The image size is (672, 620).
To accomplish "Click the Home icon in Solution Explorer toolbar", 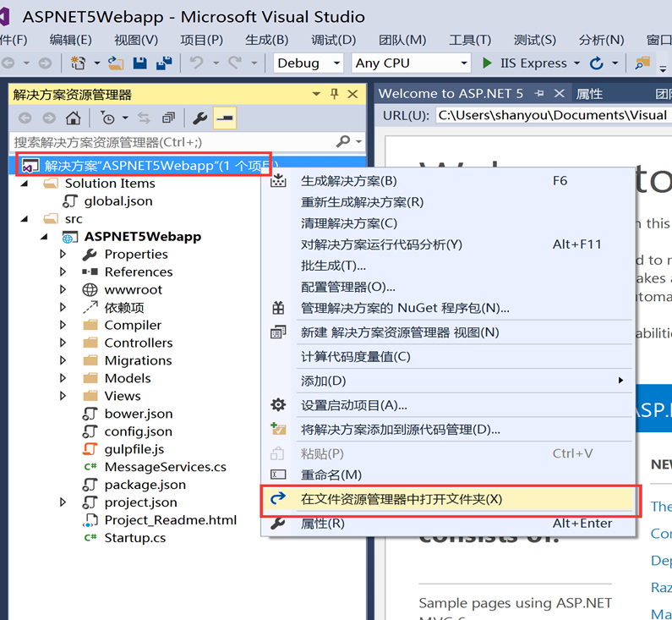I will [x=74, y=118].
